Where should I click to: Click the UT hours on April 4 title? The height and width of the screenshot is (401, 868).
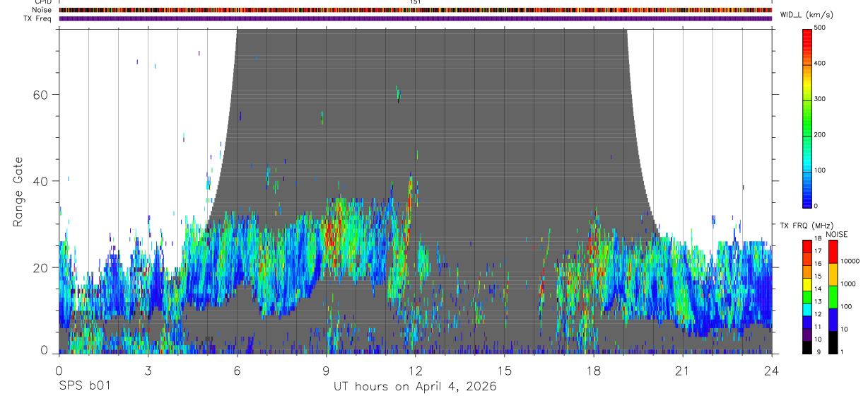click(415, 387)
